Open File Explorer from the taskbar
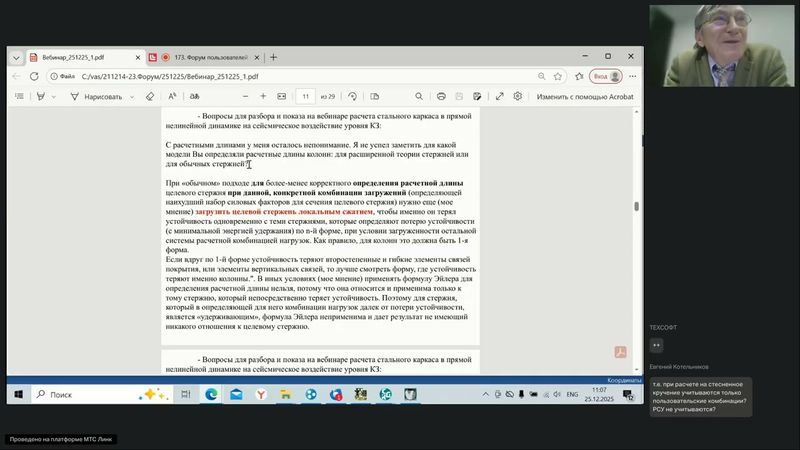Viewport: 800px width, 450px height. point(286,394)
